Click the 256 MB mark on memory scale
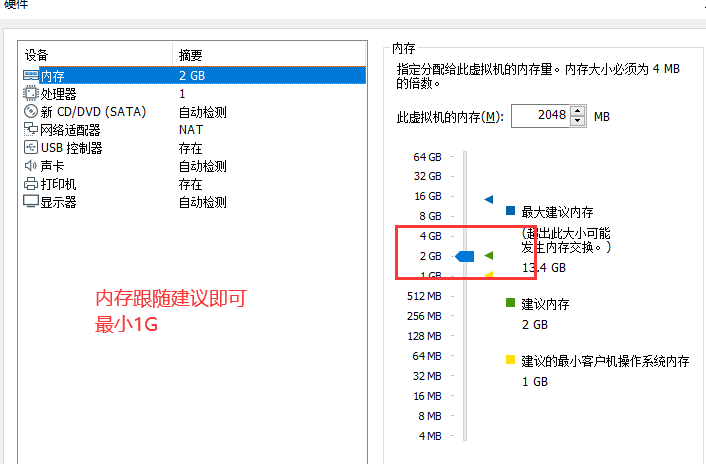The width and height of the screenshot is (706, 464). [x=424, y=316]
